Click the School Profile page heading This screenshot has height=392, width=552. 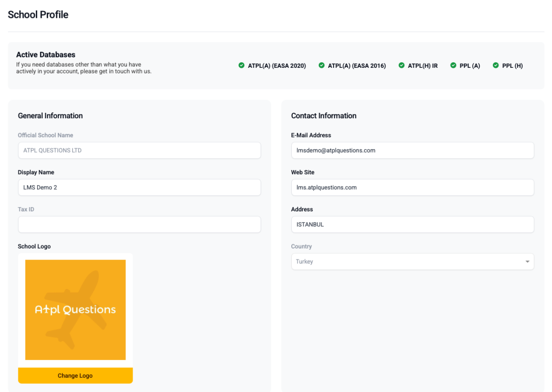pyautogui.click(x=38, y=15)
